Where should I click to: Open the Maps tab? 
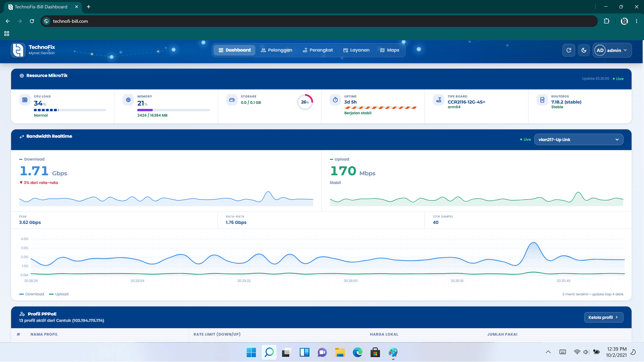[389, 50]
